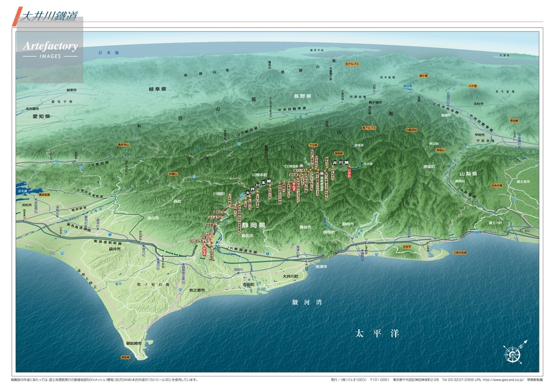Click the orange 三保の松原 landmark tag
Image resolution: width=555 pixels, height=392 pixels.
click(460, 251)
